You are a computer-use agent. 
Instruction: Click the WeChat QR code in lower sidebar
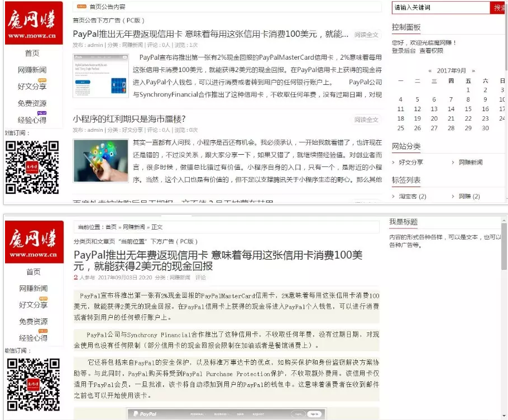(x=33, y=384)
